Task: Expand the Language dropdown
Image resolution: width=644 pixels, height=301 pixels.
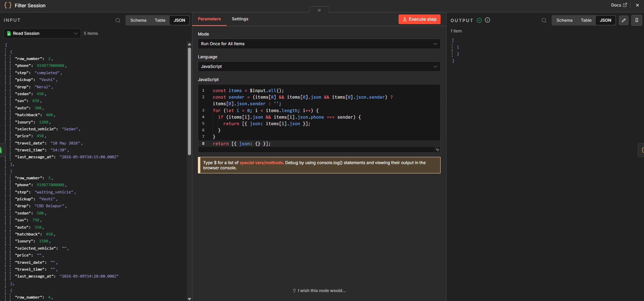Action: coord(319,67)
